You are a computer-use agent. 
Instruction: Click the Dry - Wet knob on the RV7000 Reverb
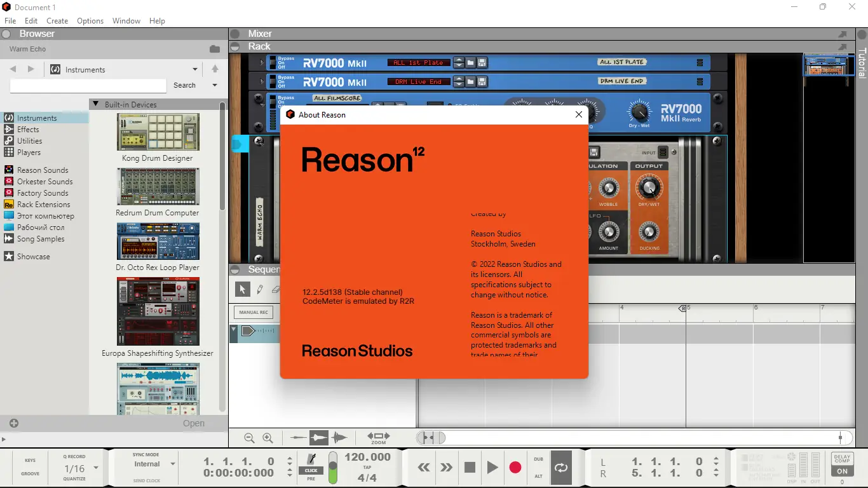pos(639,112)
